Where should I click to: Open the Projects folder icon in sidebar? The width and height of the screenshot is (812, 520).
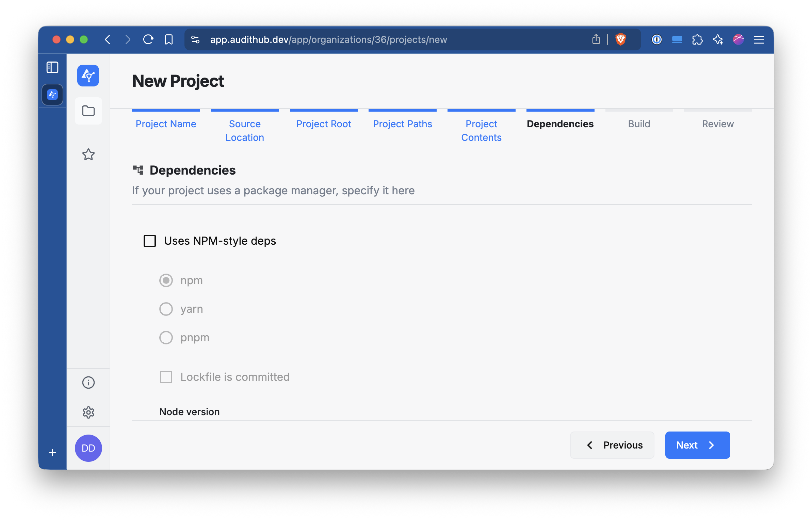(88, 111)
